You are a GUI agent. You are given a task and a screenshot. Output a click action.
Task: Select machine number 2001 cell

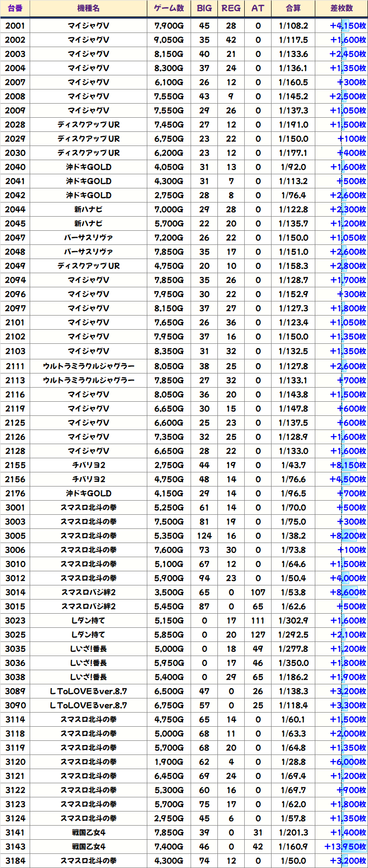pos(15,26)
